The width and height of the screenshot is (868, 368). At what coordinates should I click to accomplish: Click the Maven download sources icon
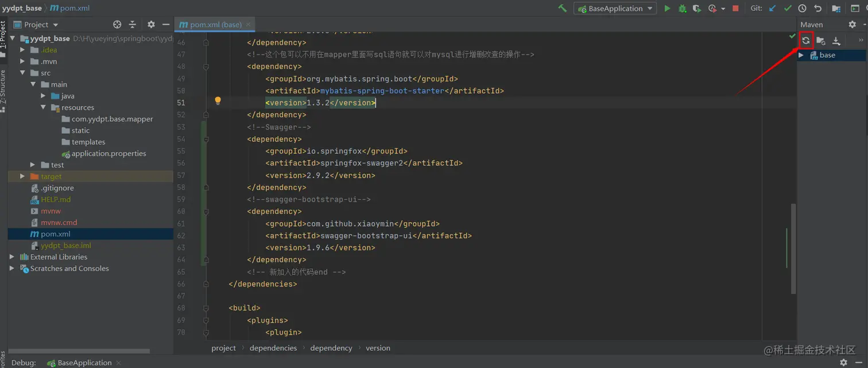[x=836, y=41]
